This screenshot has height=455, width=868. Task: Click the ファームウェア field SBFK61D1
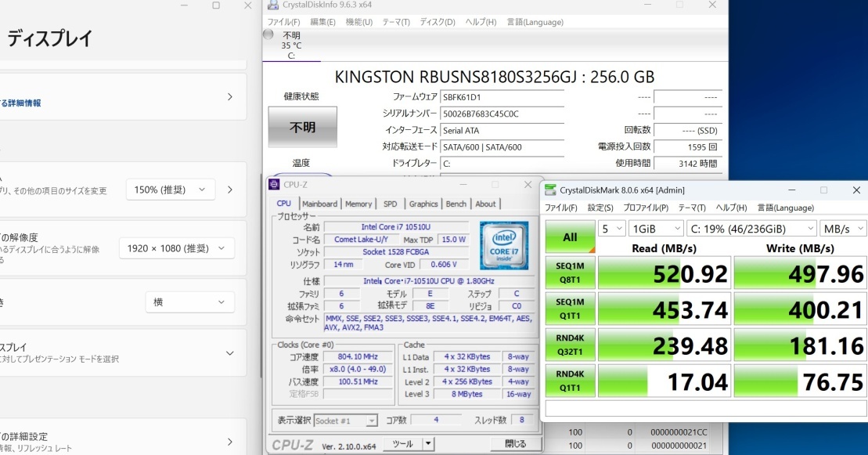point(502,97)
